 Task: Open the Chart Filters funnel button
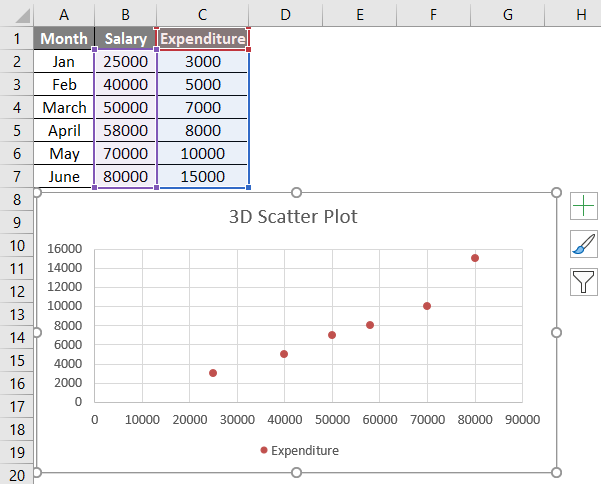[x=583, y=282]
